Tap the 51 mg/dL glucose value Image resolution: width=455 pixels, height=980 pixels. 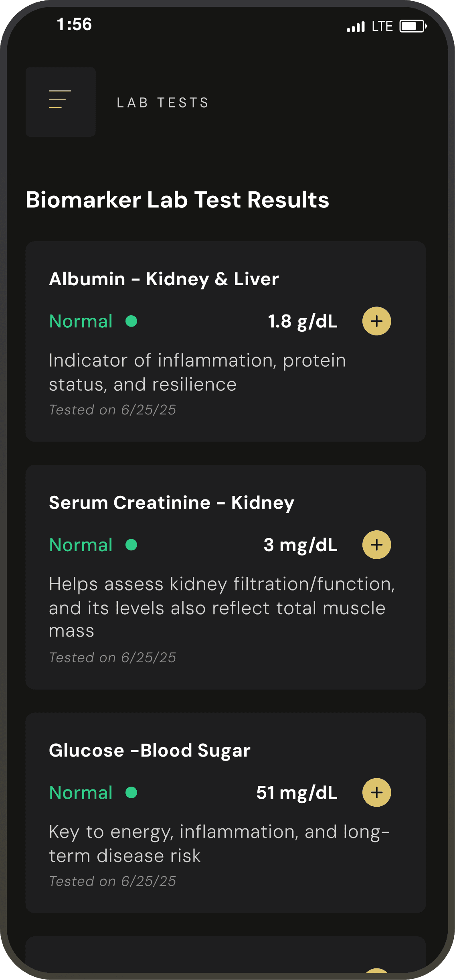tap(297, 793)
